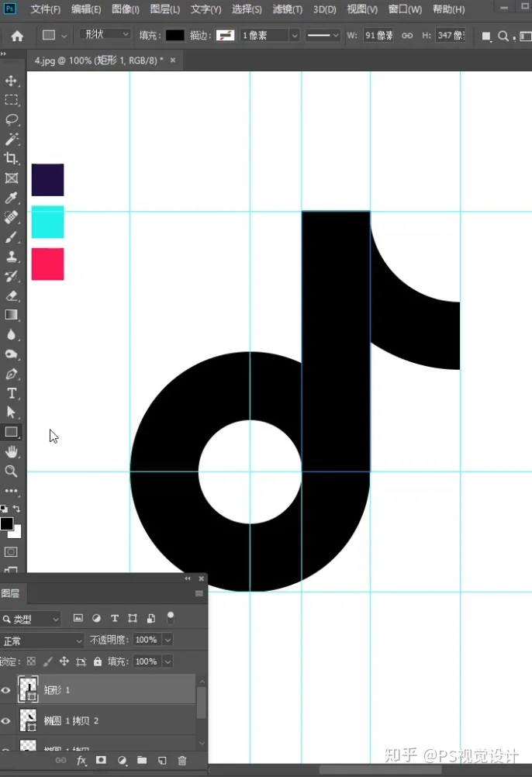Image resolution: width=532 pixels, height=777 pixels.
Task: Select the Clone Stamp tool
Action: coord(11,256)
